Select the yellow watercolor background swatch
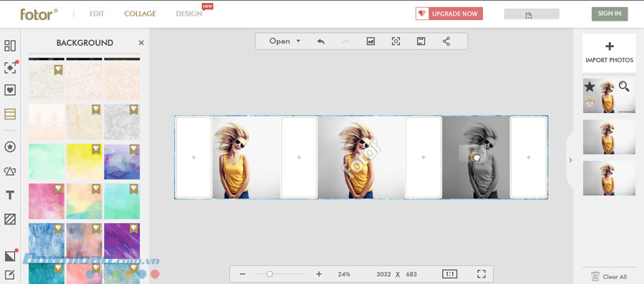The height and width of the screenshot is (284, 644). 84,161
